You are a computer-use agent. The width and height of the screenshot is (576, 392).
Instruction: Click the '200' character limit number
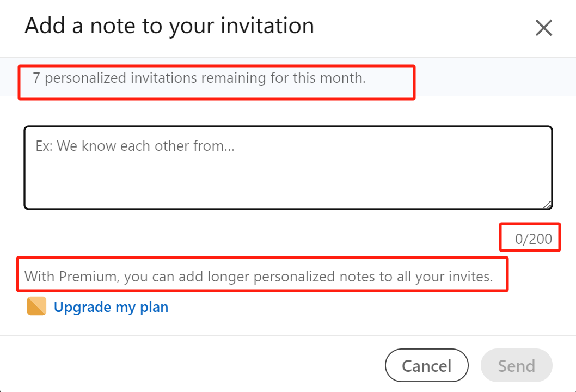pyautogui.click(x=541, y=238)
